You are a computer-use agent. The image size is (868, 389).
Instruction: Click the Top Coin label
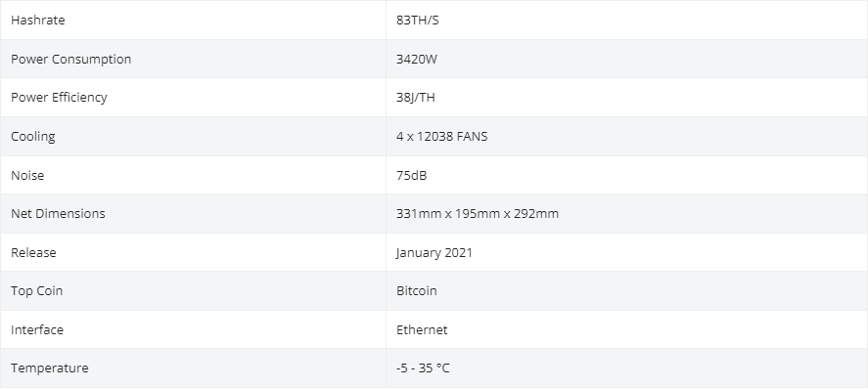point(36,290)
